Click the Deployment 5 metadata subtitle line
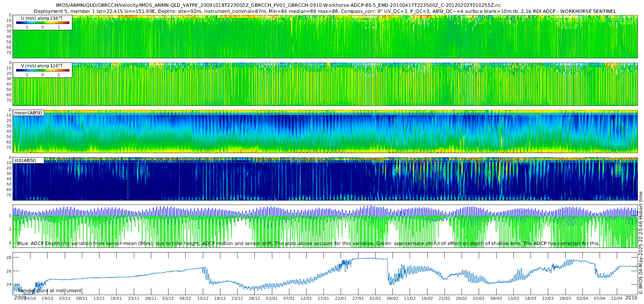Viewport: 644px width, 304px height. pyautogui.click(x=325, y=11)
